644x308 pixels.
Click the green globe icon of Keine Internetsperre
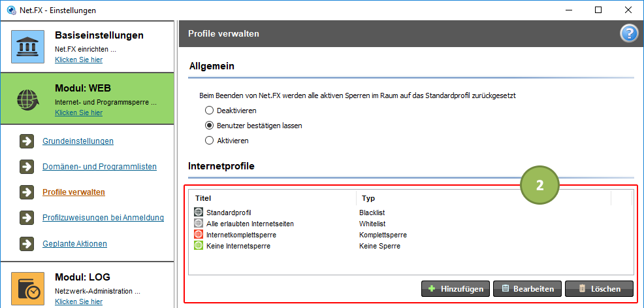[x=199, y=246]
